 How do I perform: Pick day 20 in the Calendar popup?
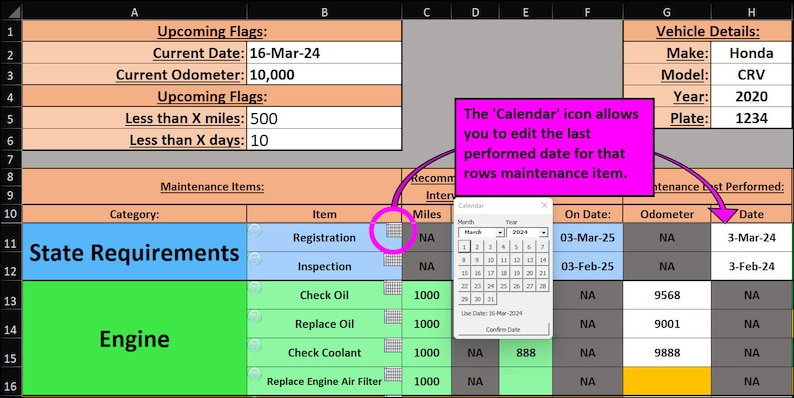[x=529, y=273]
